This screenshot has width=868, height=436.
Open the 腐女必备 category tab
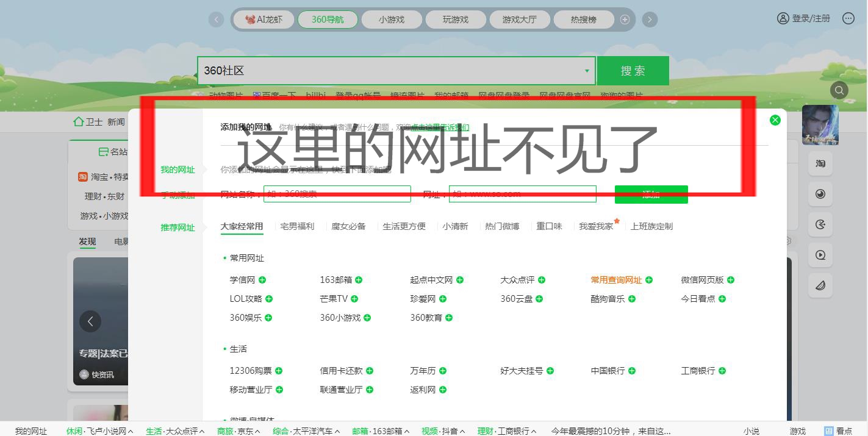click(x=348, y=226)
